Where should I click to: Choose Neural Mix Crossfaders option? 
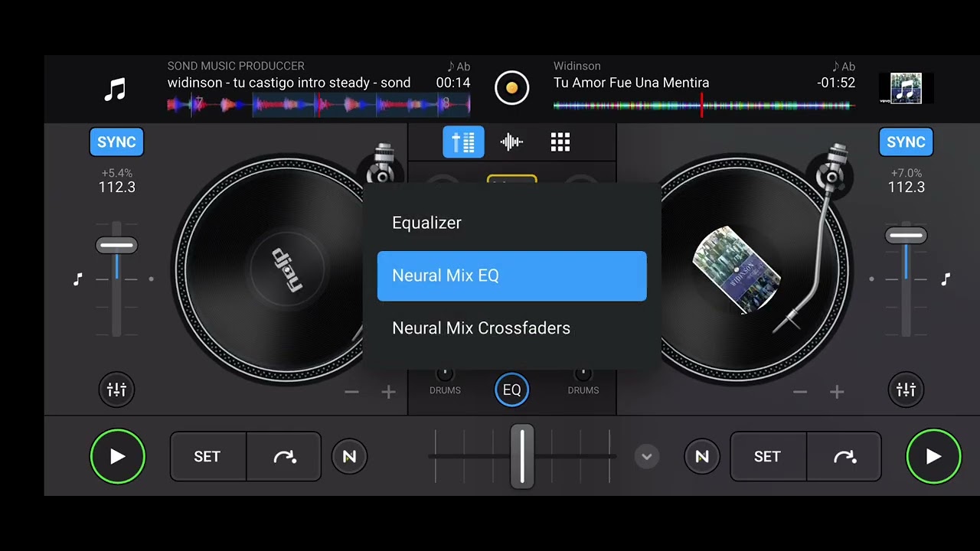pos(511,328)
